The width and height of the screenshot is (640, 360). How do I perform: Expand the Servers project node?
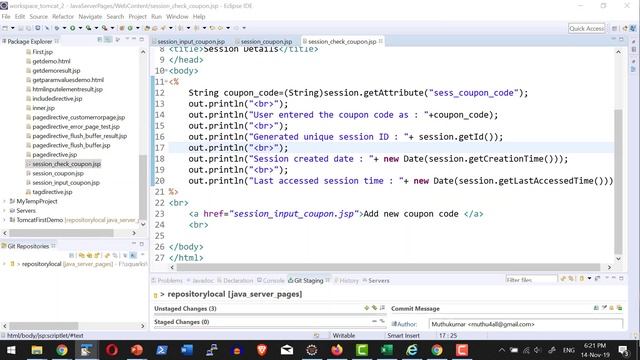[4, 211]
